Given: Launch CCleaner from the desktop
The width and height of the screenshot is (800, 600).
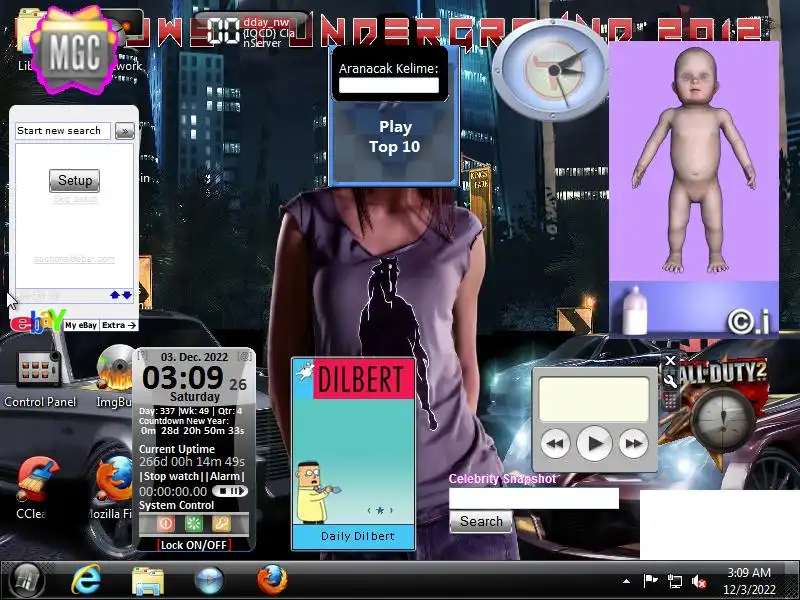Looking at the screenshot, I should 36,487.
